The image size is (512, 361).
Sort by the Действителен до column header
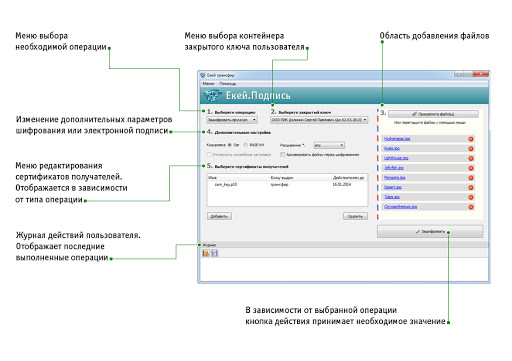click(348, 178)
